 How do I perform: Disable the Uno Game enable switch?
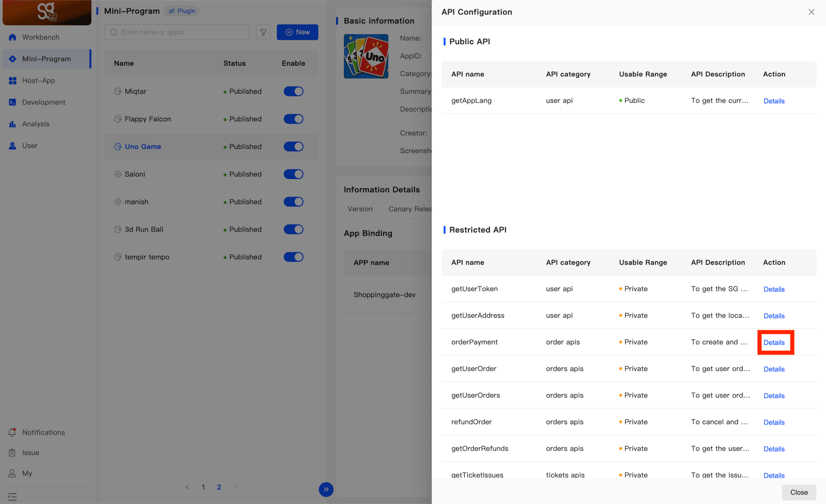(293, 147)
